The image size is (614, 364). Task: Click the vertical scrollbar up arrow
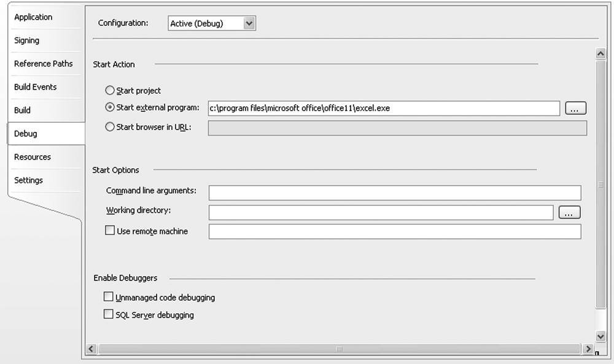coord(600,53)
